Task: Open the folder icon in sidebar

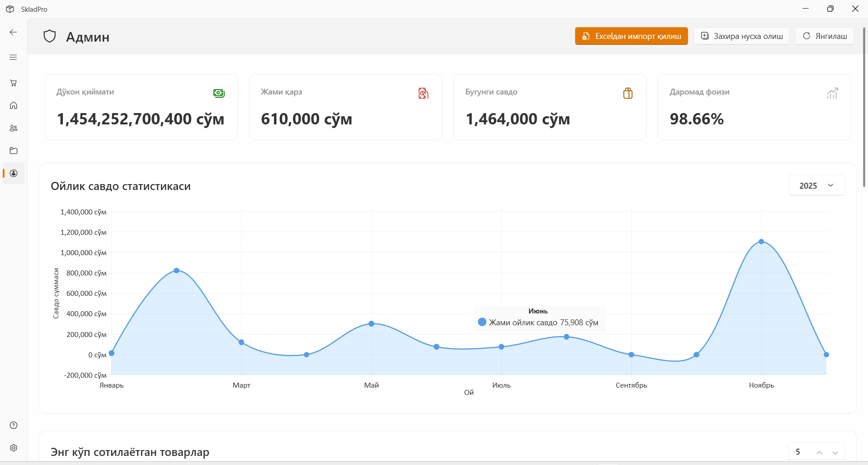Action: [14, 151]
